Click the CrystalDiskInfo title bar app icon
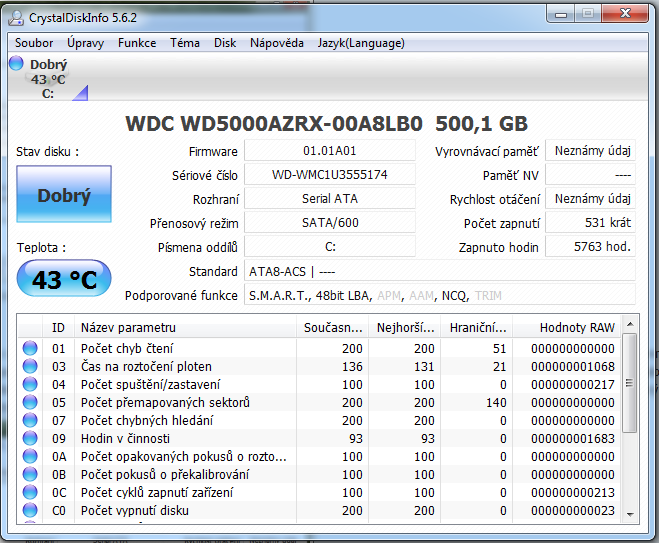 [16, 18]
